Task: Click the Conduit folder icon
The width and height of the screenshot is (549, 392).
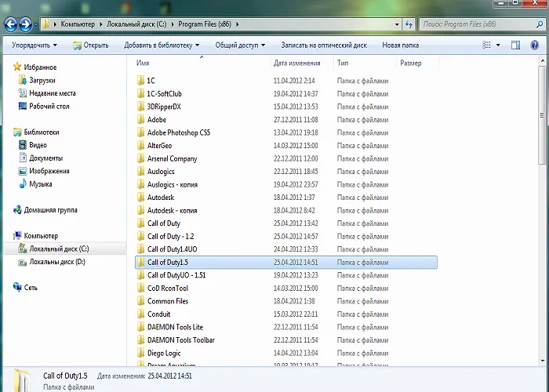Action: pos(140,314)
